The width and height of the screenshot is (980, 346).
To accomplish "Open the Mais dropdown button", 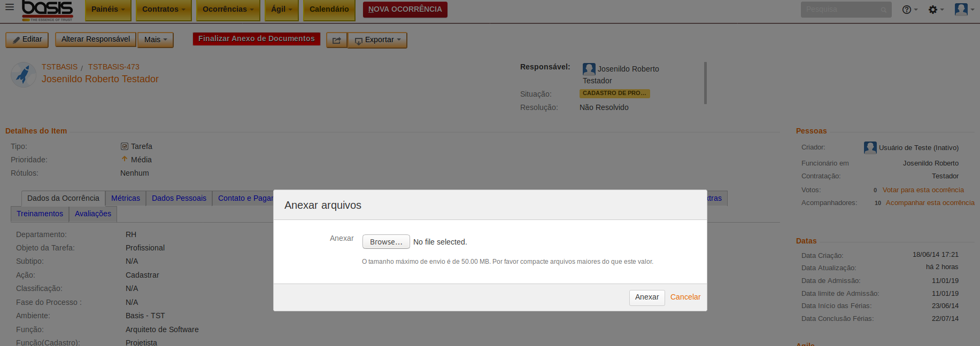I will click(x=156, y=40).
